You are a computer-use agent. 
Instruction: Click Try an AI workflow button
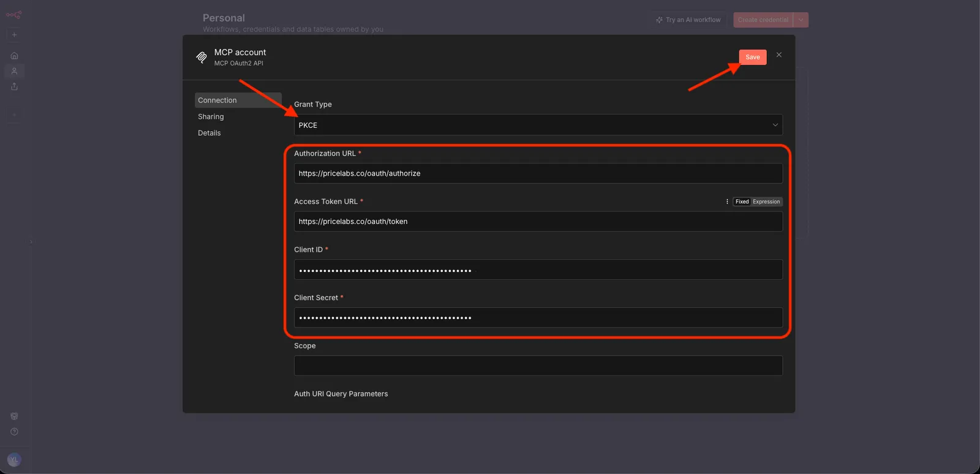(688, 20)
